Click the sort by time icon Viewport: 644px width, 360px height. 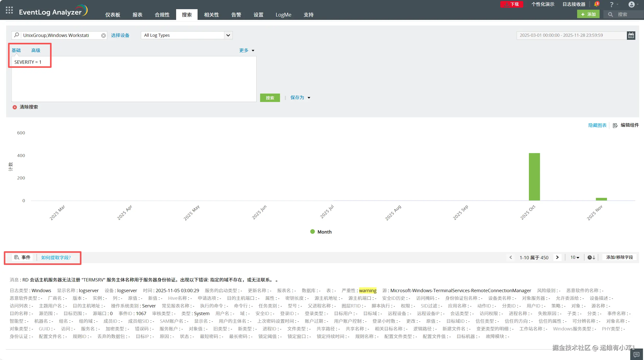[591, 258]
